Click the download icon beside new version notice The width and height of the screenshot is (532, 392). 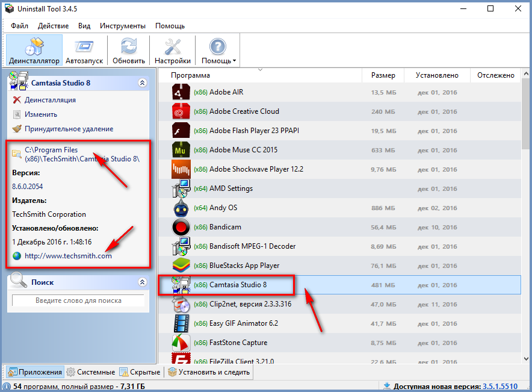tap(386, 386)
